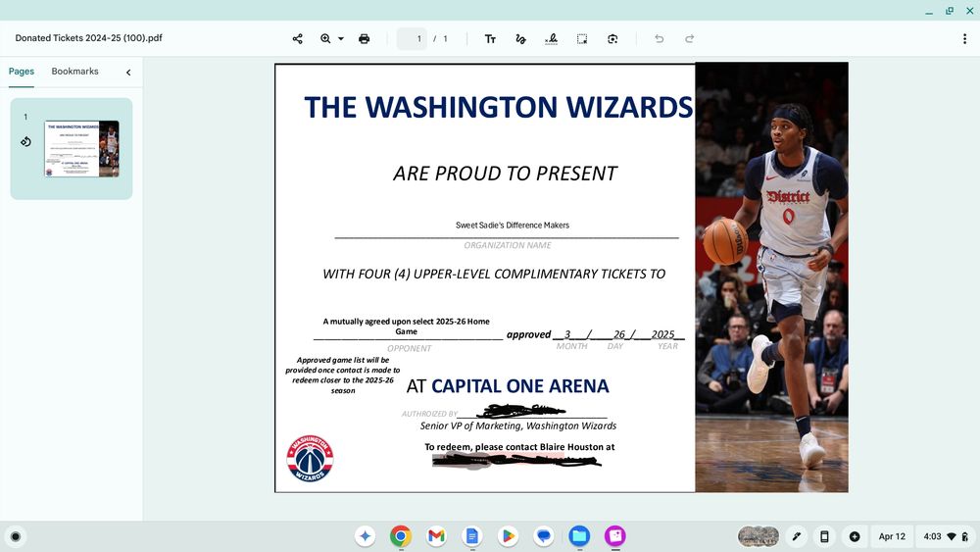Click 'AT CAPITAL ONE ARENA' text
The height and width of the screenshot is (552, 980).
coord(508,386)
